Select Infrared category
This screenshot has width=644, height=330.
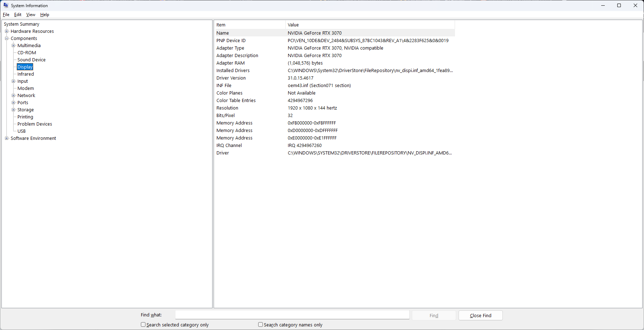(26, 74)
